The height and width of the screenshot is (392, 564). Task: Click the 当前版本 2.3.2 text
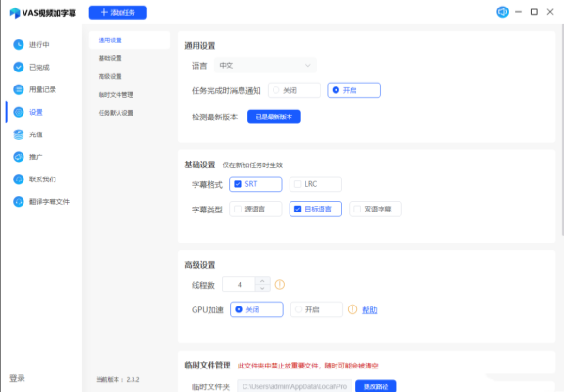pos(117,379)
